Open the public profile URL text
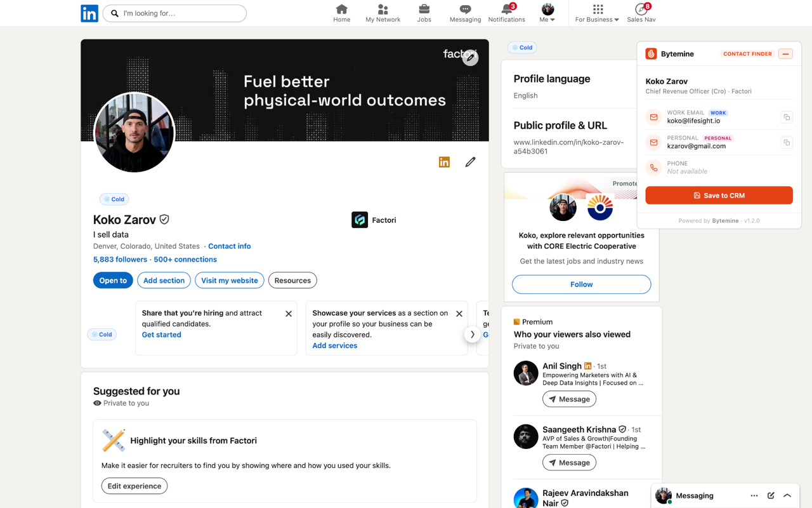 (x=568, y=147)
